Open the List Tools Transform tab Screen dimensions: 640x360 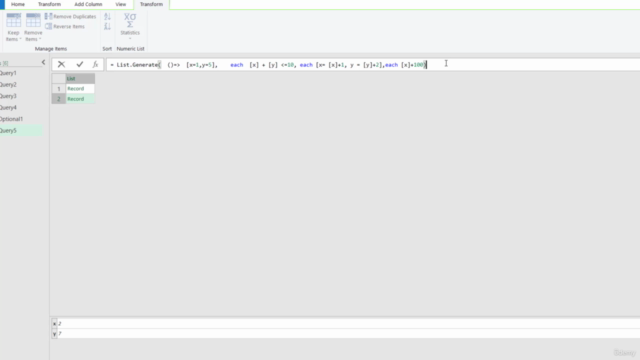click(x=151, y=4)
